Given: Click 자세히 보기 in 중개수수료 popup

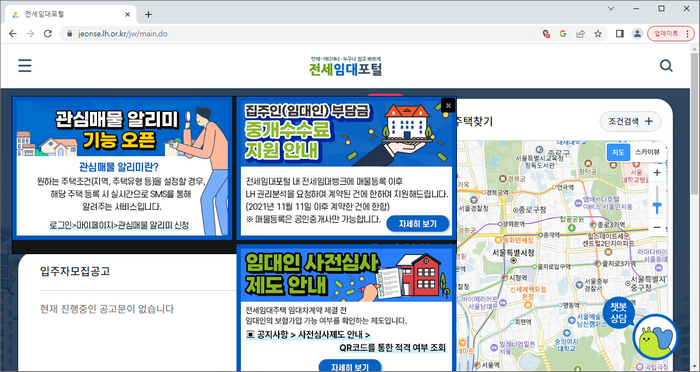Looking at the screenshot, I should (x=417, y=224).
